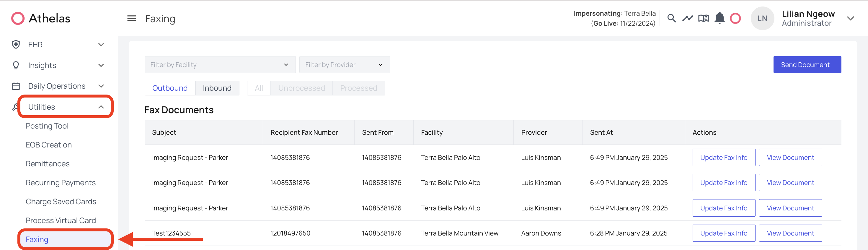This screenshot has width=868, height=250.
Task: Open the analytics trend line icon
Action: coord(687,18)
